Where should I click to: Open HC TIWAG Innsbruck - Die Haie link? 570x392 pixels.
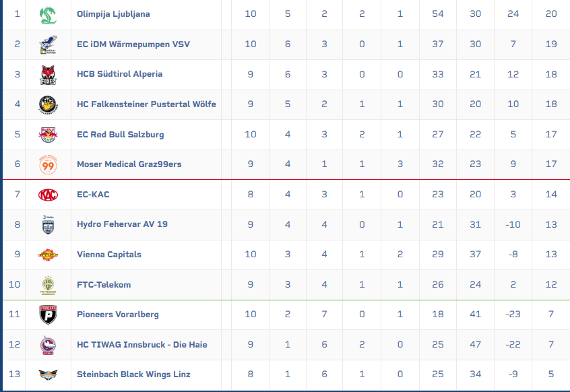[141, 345]
